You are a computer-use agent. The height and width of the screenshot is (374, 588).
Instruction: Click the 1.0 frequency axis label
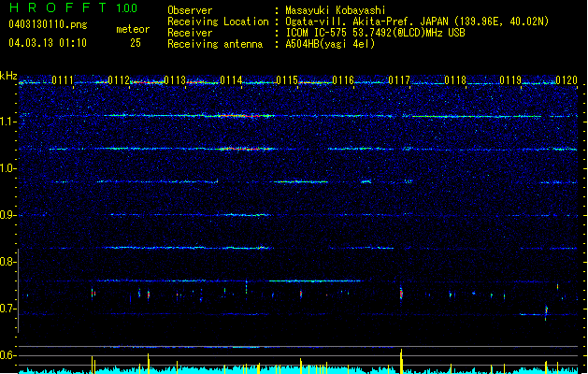click(8, 168)
